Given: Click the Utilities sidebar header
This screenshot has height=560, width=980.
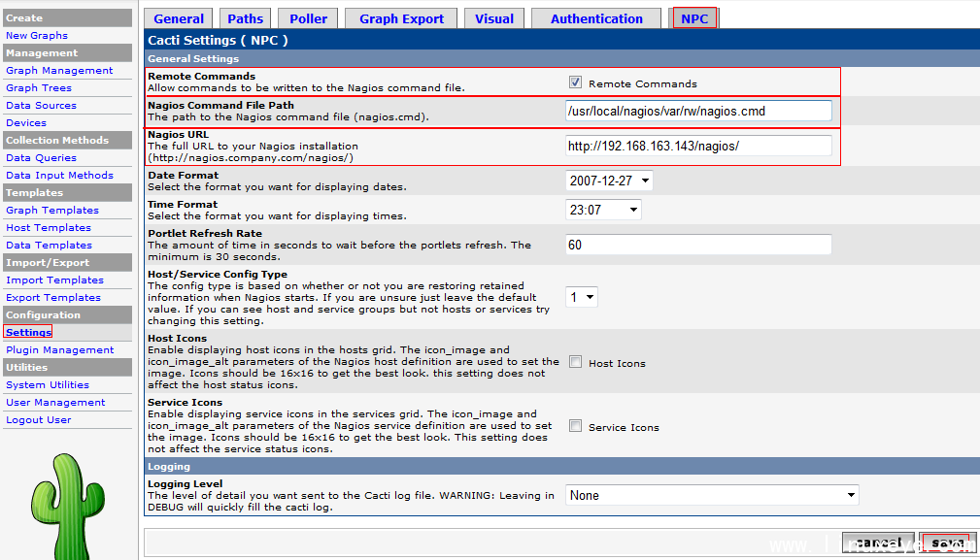Looking at the screenshot, I should pos(67,368).
